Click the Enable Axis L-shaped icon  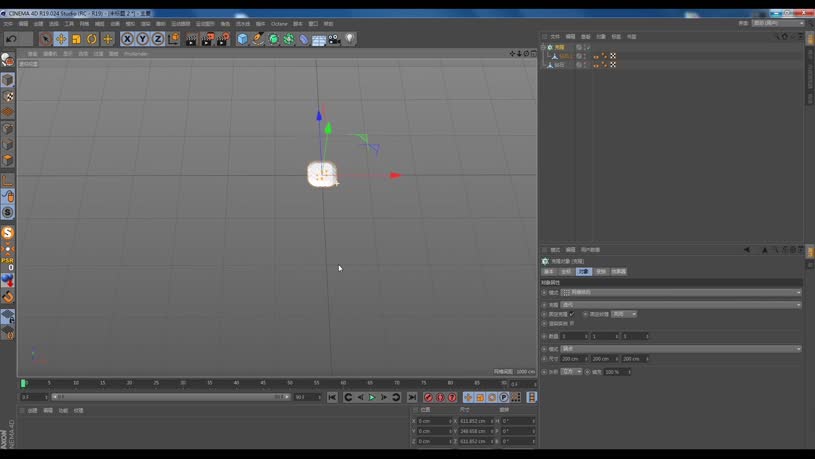7,180
